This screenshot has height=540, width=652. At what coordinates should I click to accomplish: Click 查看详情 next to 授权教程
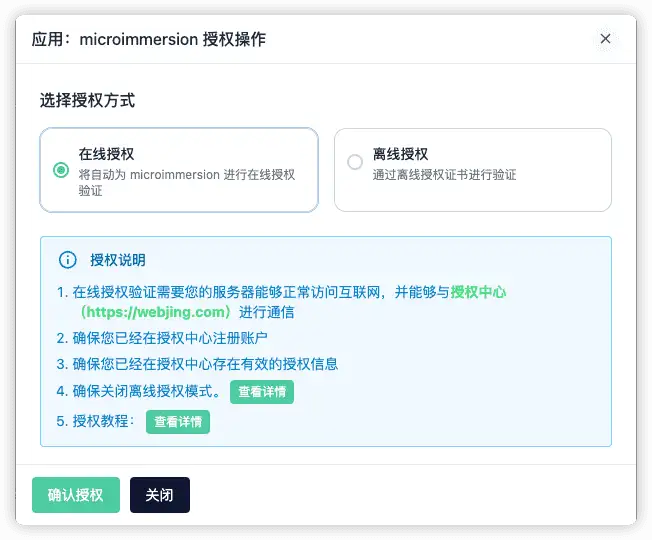point(178,422)
